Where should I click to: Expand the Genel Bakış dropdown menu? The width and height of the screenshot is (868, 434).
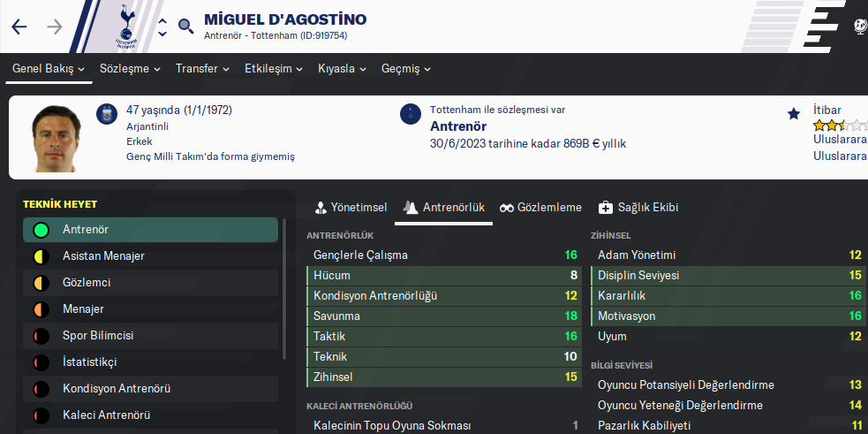(49, 68)
